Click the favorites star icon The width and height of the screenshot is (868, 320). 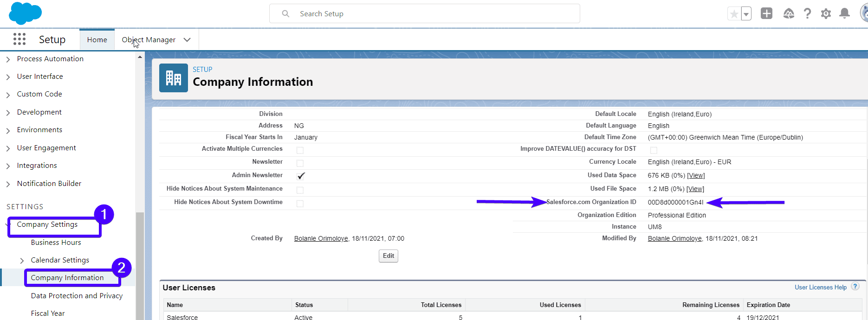point(734,14)
